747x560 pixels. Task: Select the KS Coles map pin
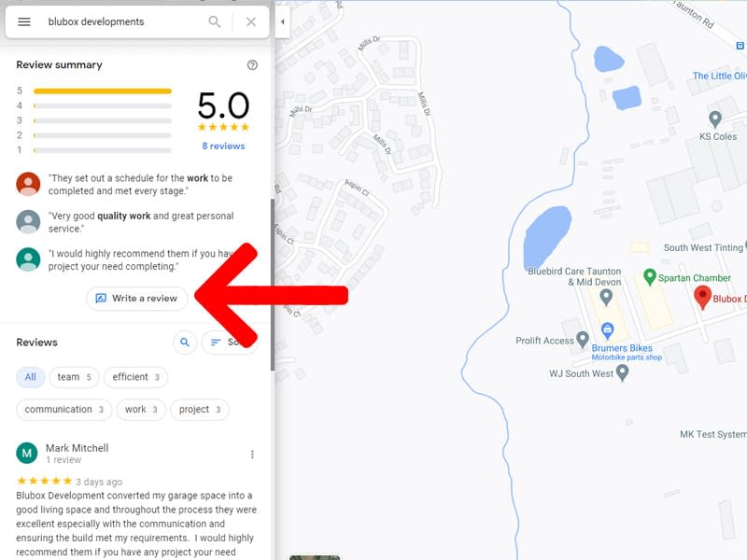click(x=715, y=119)
